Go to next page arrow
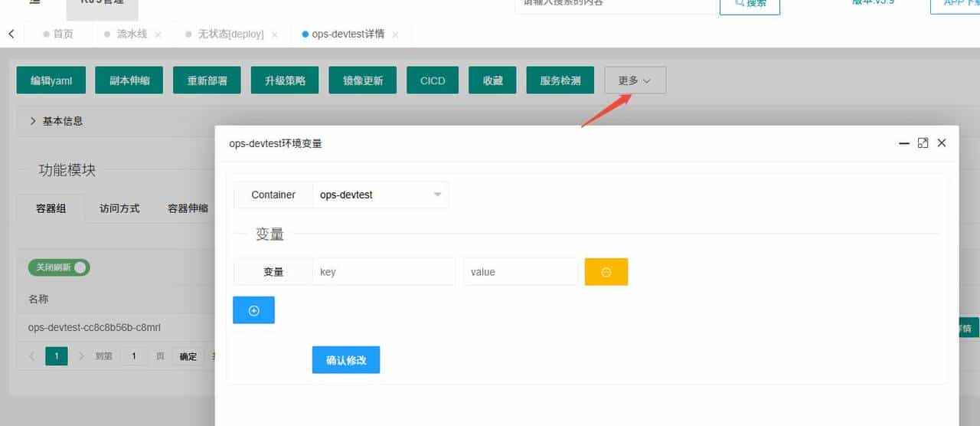 81,356
